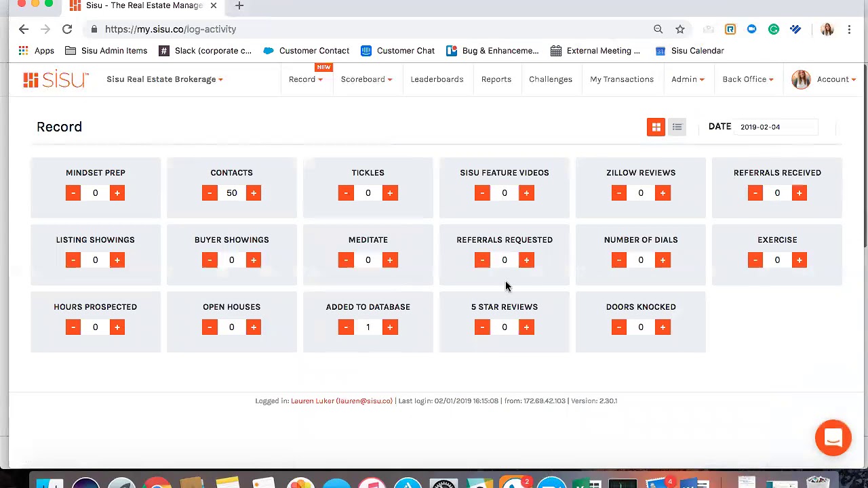Viewport: 868px width, 488px height.
Task: Add one to Referrals Received
Action: click(x=799, y=193)
